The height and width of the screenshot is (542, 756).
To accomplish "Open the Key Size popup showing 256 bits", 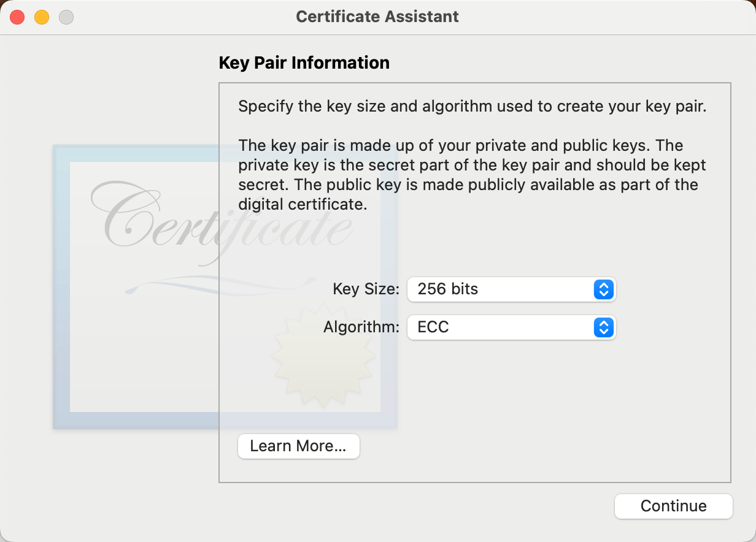I will click(x=511, y=289).
